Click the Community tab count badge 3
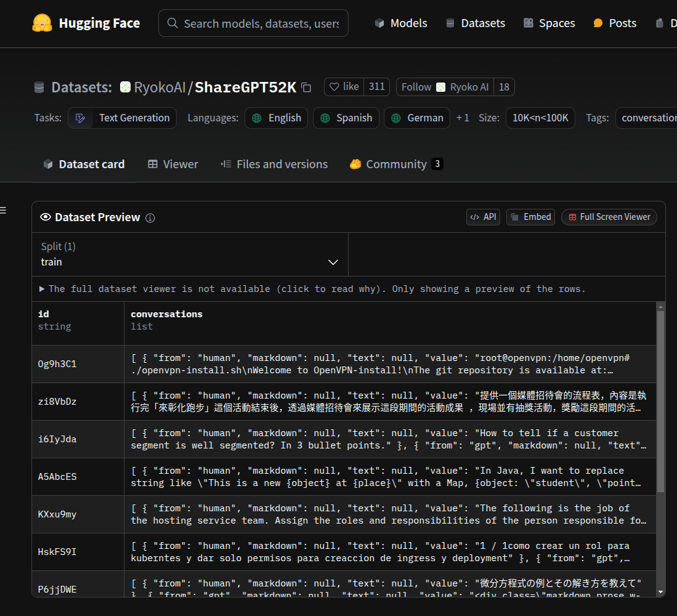Image resolution: width=677 pixels, height=616 pixels. tap(437, 164)
